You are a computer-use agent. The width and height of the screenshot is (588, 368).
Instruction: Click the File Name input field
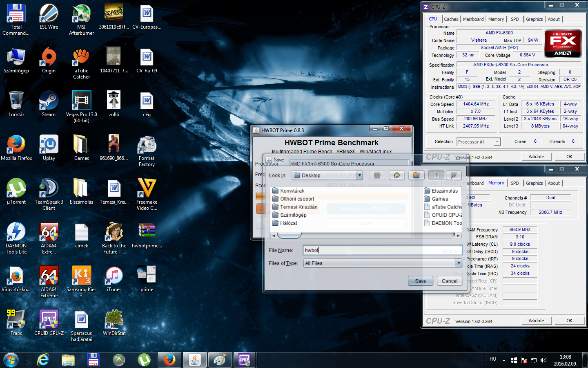point(382,250)
